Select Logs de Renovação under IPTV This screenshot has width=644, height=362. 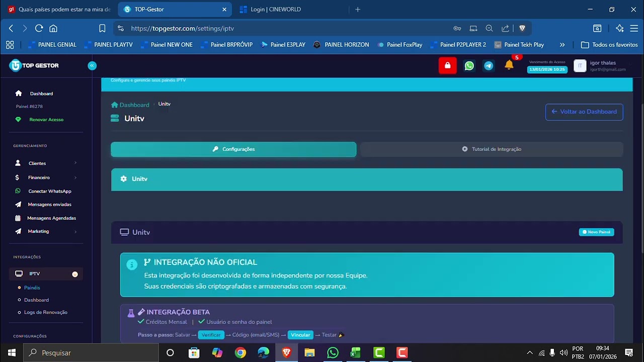click(x=45, y=312)
